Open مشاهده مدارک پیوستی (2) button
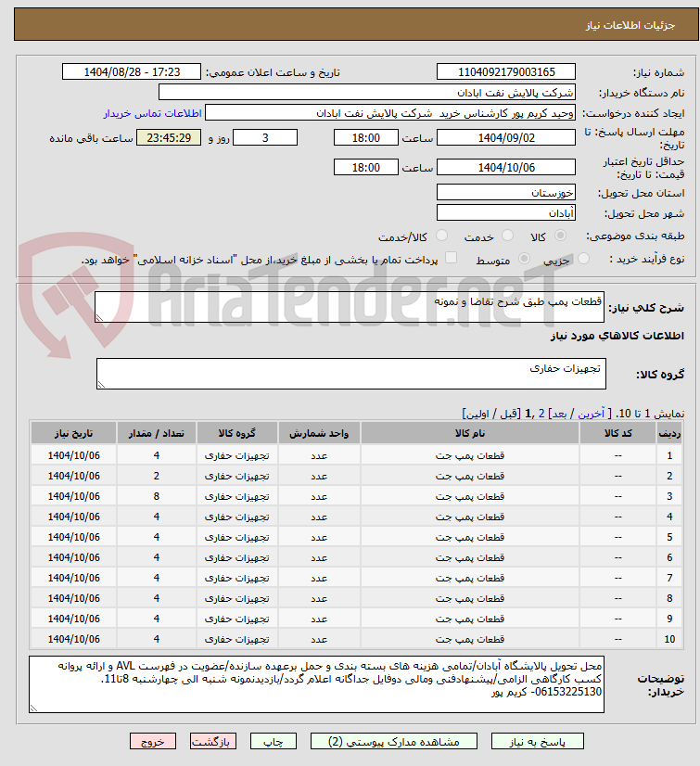 pos(394,742)
